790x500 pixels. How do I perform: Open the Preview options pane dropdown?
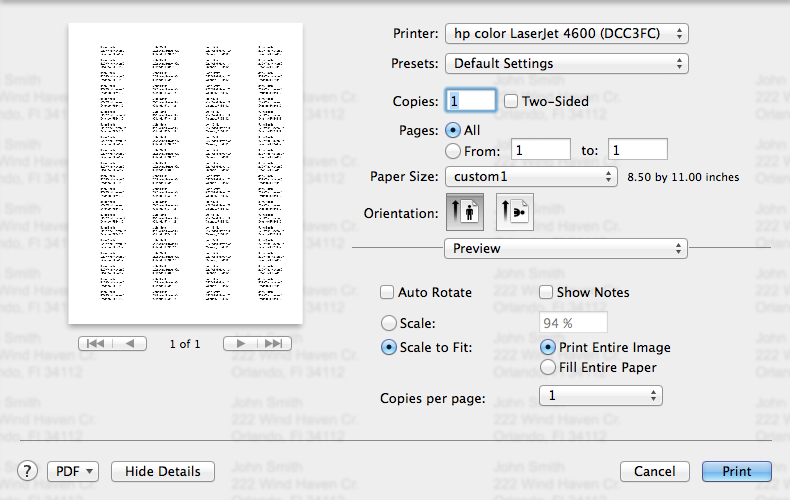click(x=566, y=248)
